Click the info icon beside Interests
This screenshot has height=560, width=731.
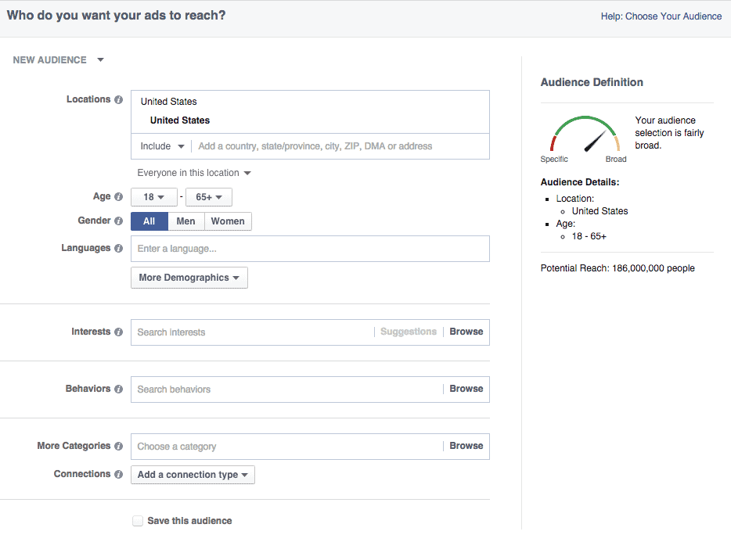[x=118, y=332]
